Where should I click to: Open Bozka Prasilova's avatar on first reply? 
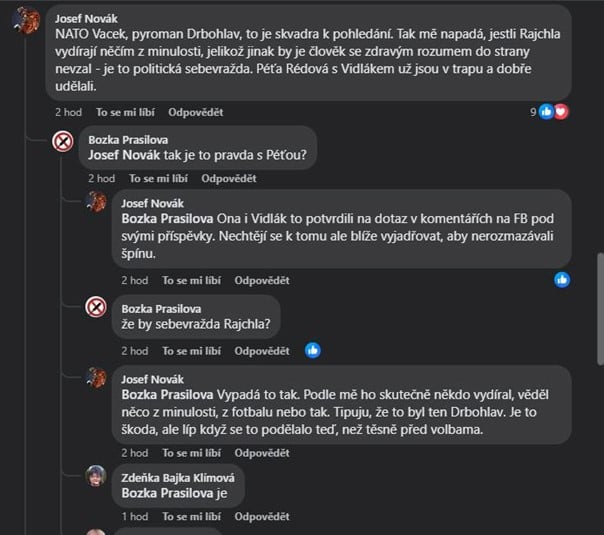point(65,141)
